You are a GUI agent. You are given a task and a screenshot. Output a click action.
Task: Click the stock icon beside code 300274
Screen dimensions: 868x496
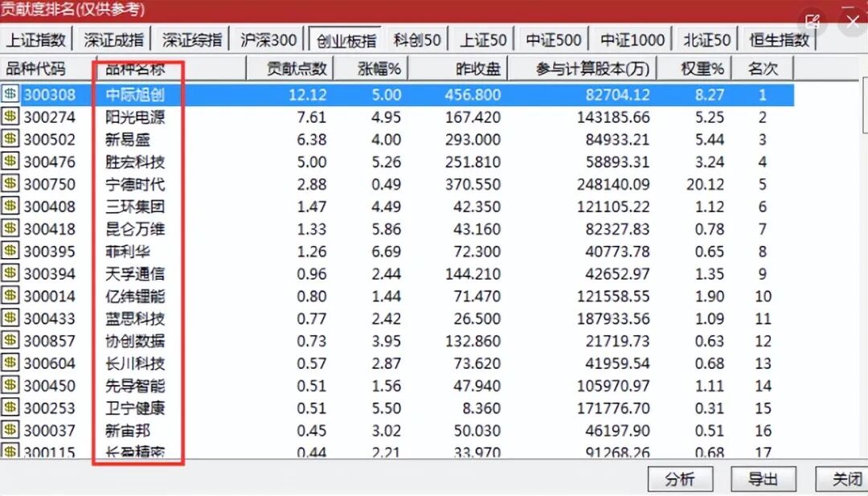(x=10, y=117)
